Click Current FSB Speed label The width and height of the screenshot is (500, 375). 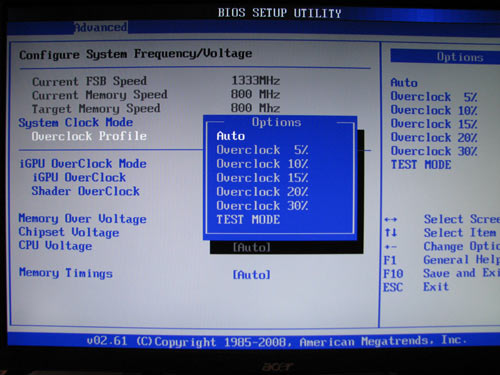pyautogui.click(x=89, y=81)
